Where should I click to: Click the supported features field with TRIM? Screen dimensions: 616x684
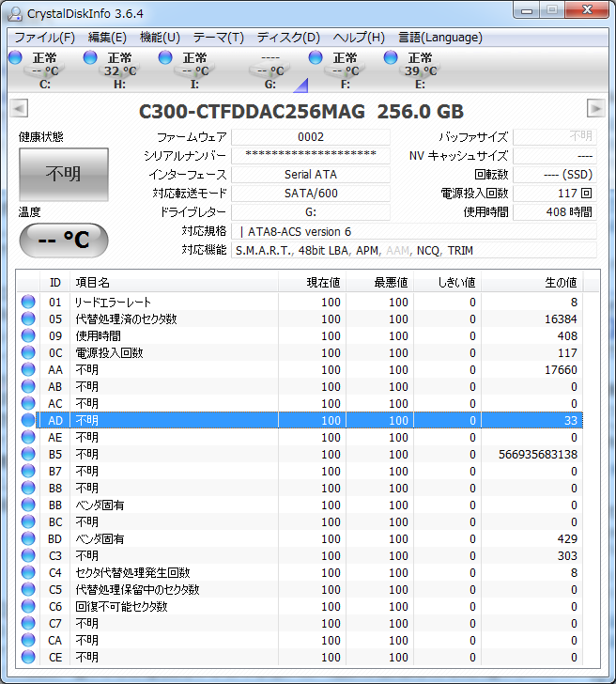414,250
